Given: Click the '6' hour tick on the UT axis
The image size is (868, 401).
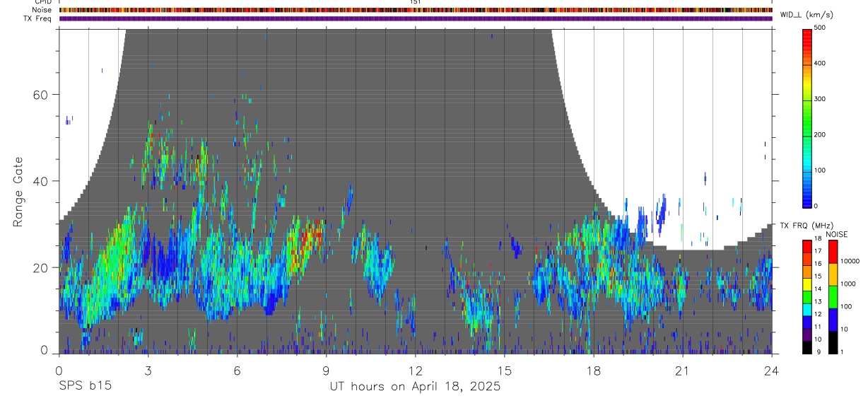Looking at the screenshot, I should tap(237, 370).
